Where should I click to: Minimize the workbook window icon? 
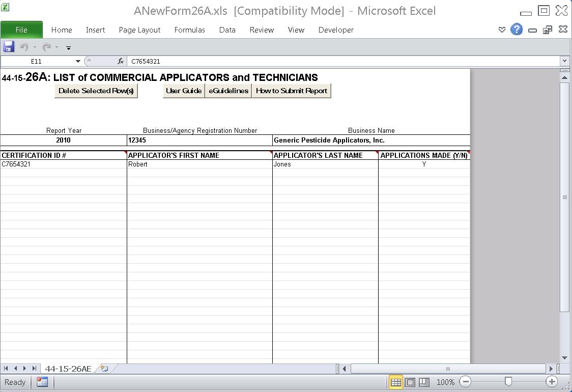[532, 31]
